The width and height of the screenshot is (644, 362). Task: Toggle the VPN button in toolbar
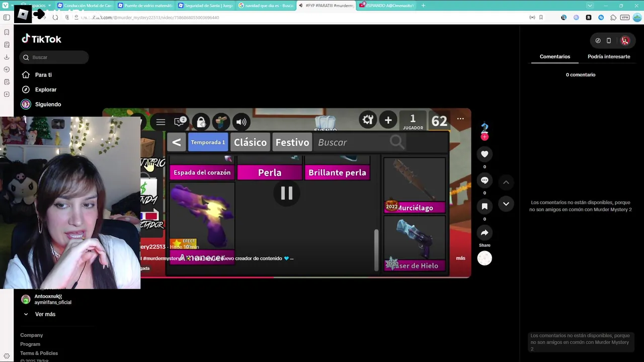625,18
